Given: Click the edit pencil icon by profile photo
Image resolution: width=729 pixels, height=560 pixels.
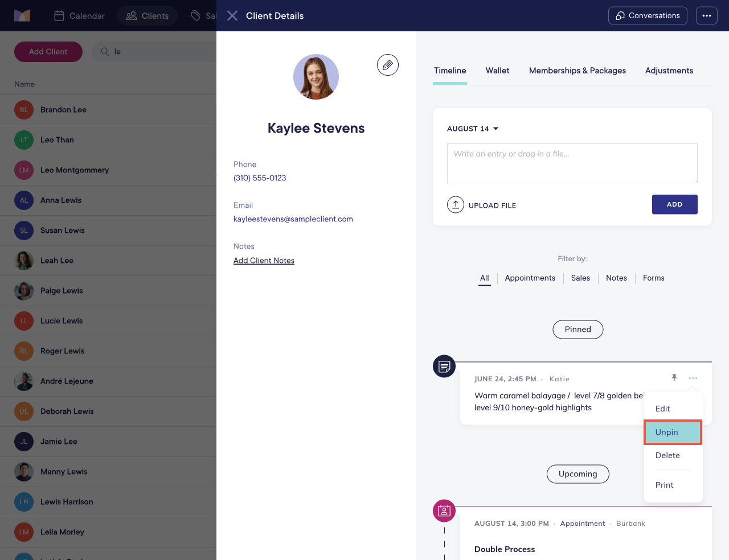Looking at the screenshot, I should pyautogui.click(x=388, y=65).
